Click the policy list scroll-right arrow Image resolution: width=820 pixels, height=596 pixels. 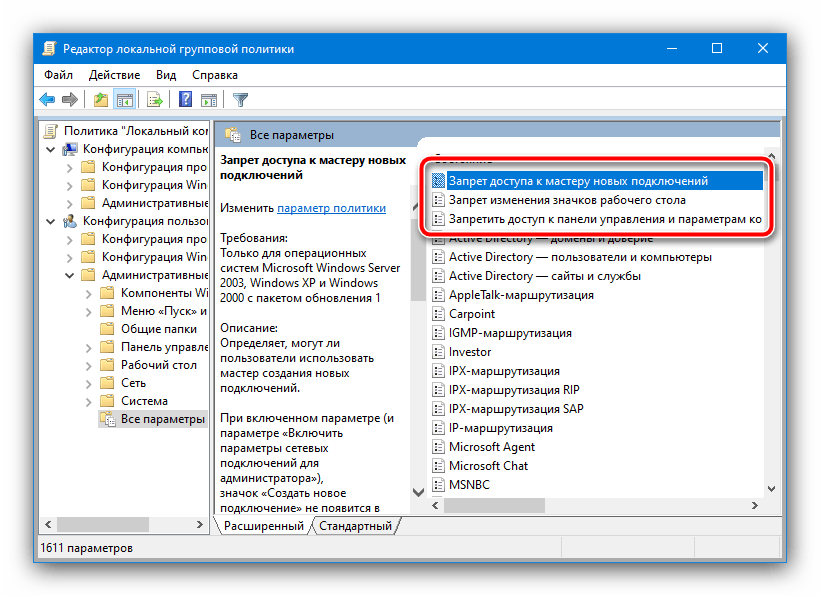click(754, 506)
